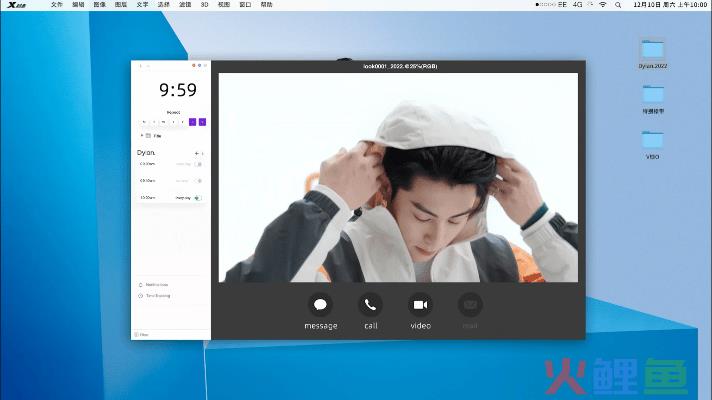
Task: Open the 选择 menu
Action: point(163,5)
